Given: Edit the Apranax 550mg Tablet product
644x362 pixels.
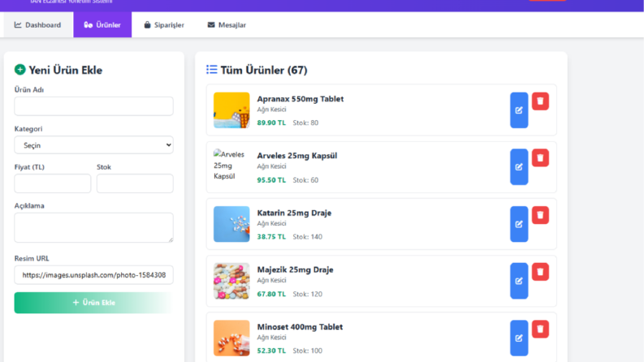Looking at the screenshot, I should click(519, 110).
